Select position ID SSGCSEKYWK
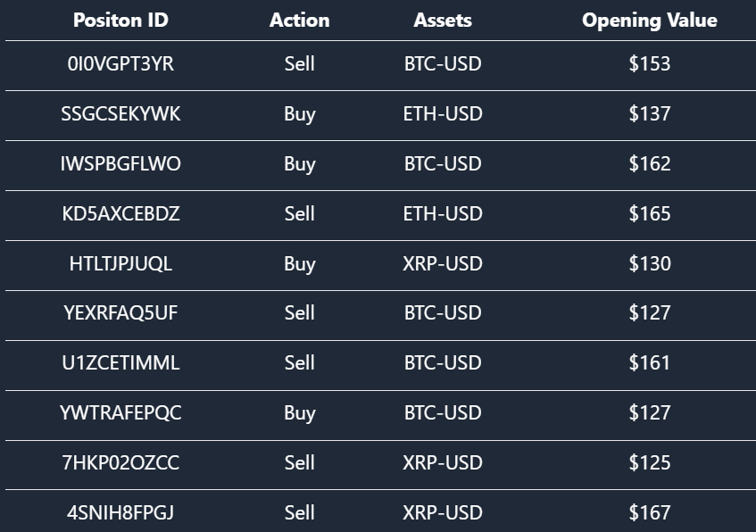 coord(120,114)
